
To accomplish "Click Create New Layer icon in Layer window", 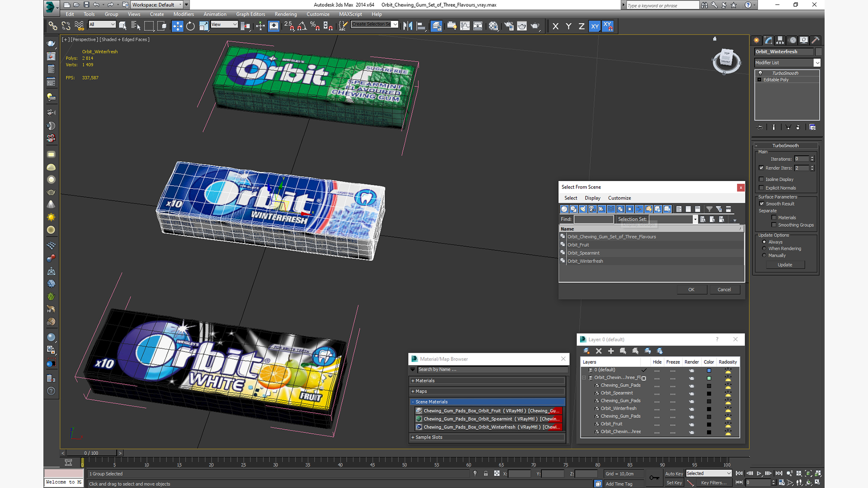I will (586, 351).
